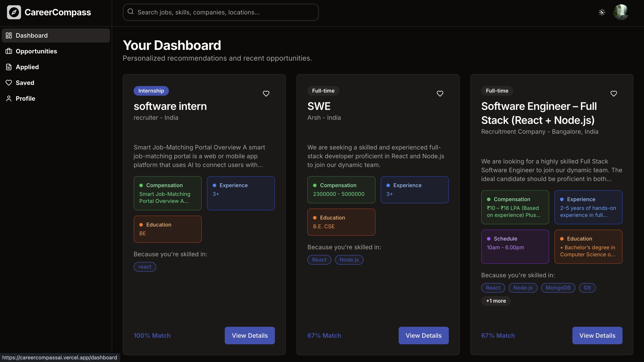Expand the '+1 more' skills chip
Image resolution: width=644 pixels, height=362 pixels.
(x=496, y=301)
